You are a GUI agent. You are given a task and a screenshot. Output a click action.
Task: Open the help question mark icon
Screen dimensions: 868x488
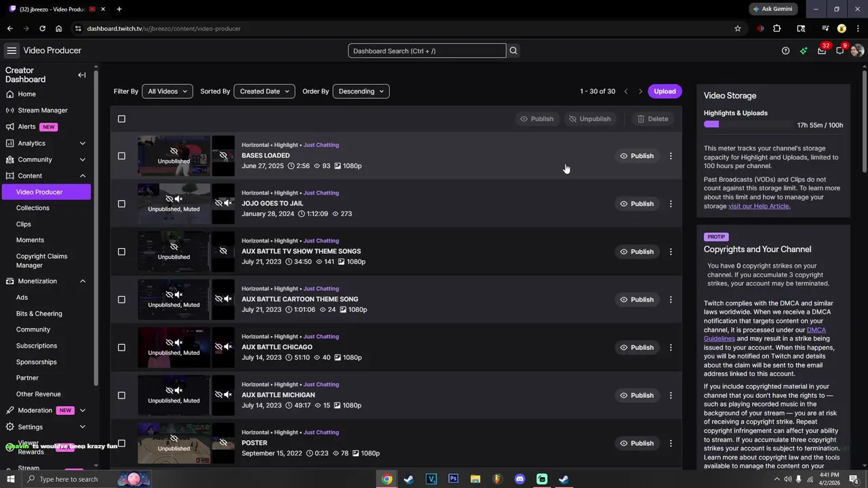[785, 51]
